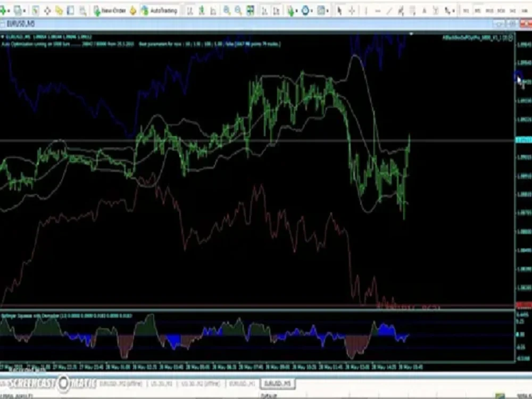Select the Text Label tool
The height and width of the screenshot is (399, 532).
pos(436,11)
